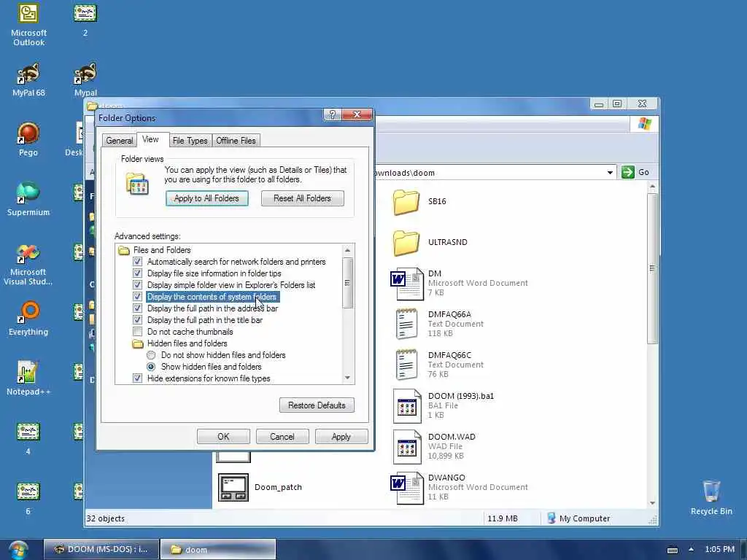Switch to the General tab
The image size is (747, 560).
(x=119, y=141)
